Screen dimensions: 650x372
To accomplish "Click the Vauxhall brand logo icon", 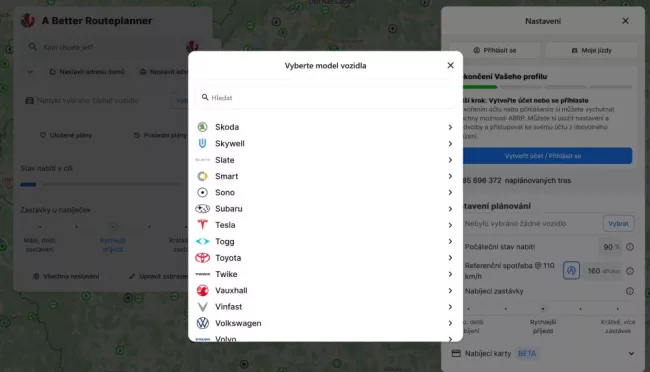I will click(x=202, y=290).
